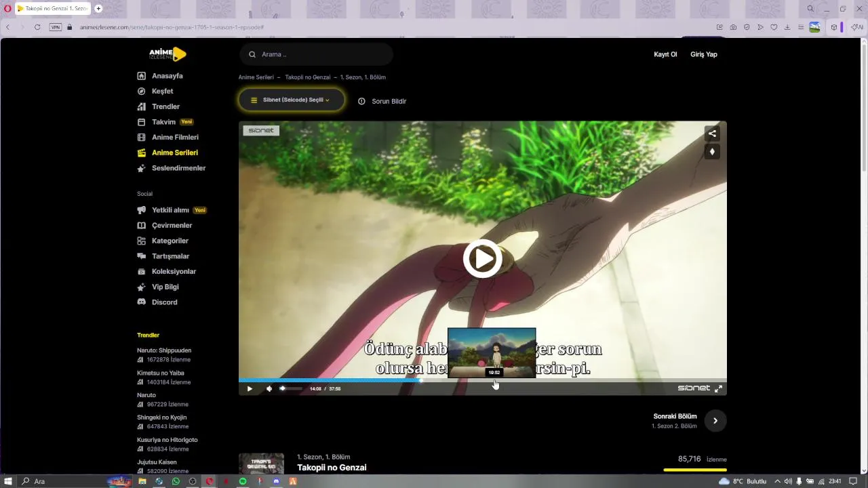Click the search magnifier icon in Arama box
868x488 pixels.
pyautogui.click(x=252, y=54)
